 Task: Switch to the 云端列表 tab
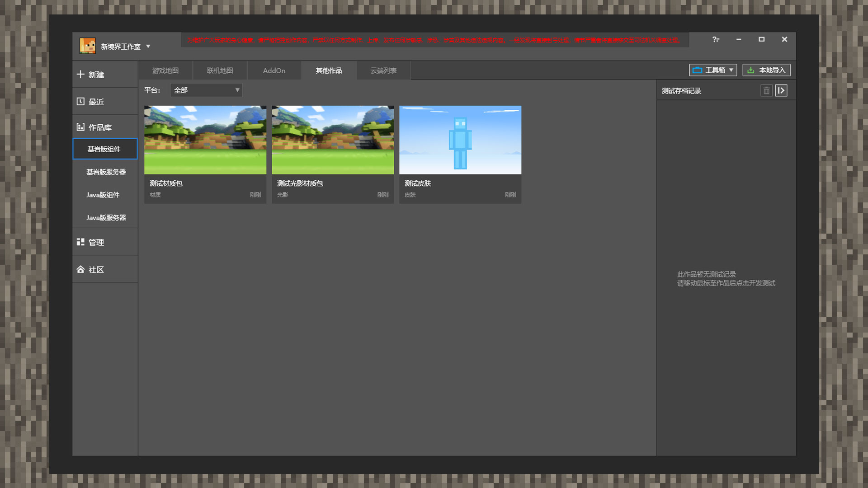[x=384, y=70]
